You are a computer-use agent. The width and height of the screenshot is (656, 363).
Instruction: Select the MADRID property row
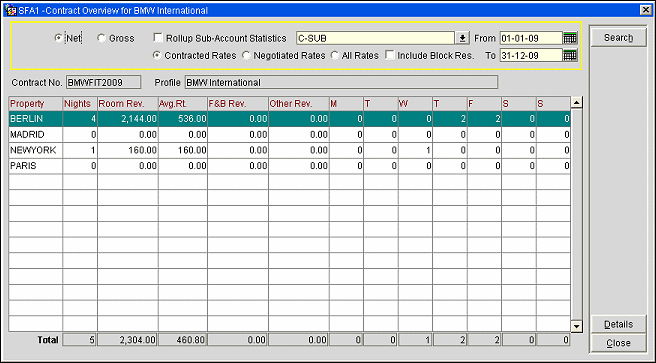click(289, 135)
